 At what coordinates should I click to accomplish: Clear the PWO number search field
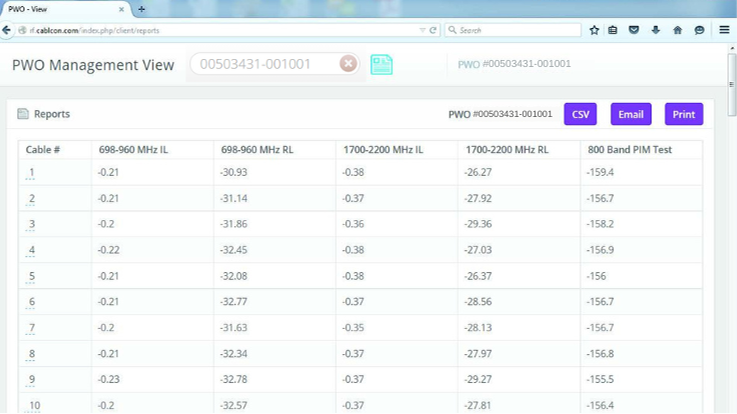[347, 64]
